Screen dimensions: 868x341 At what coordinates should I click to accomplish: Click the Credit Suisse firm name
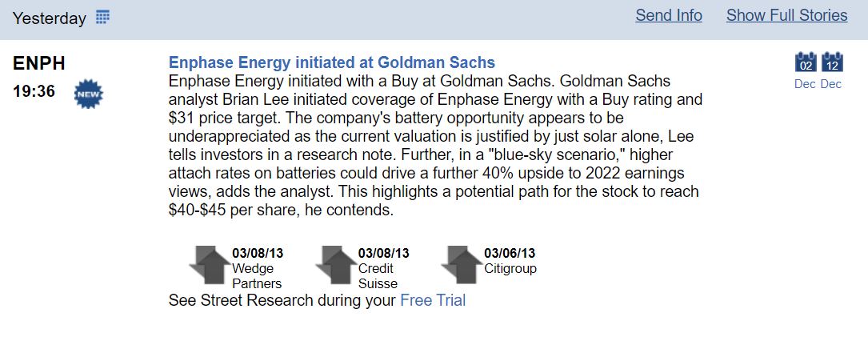pyautogui.click(x=378, y=276)
